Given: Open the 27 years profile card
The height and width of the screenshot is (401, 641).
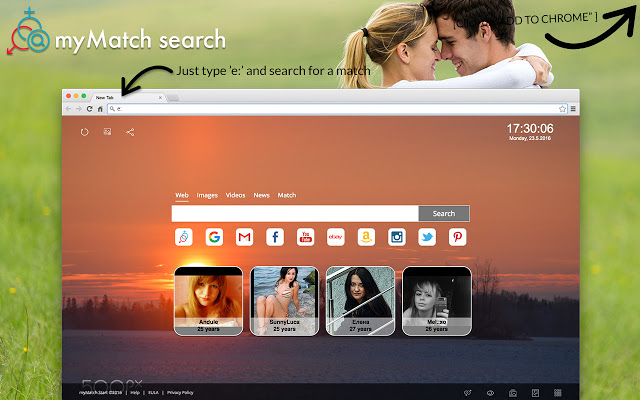Looking at the screenshot, I should click(x=361, y=301).
